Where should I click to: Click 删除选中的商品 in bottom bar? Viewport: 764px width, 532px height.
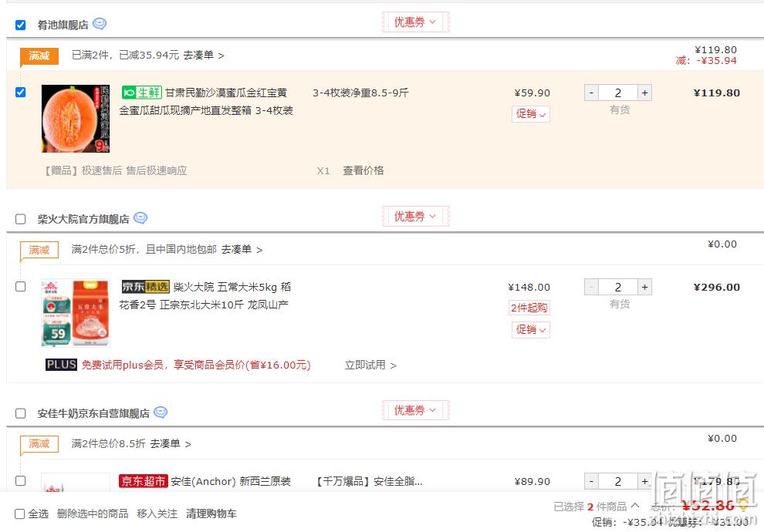click(93, 514)
